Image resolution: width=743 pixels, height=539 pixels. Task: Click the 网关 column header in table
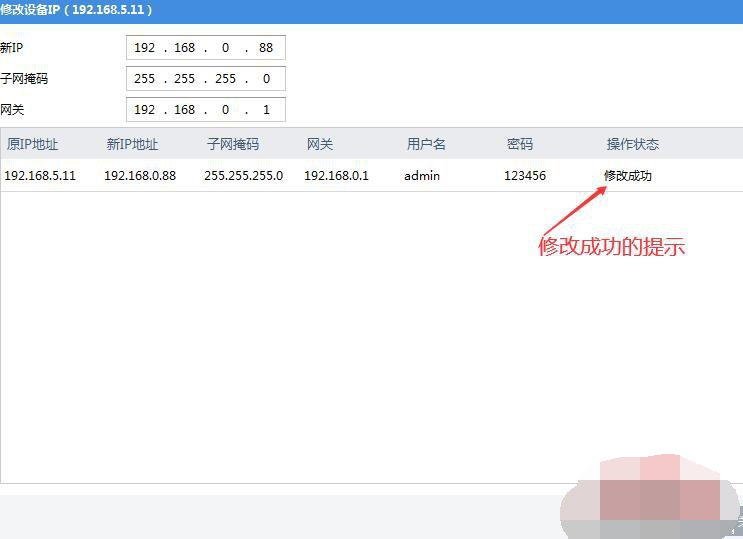(320, 144)
